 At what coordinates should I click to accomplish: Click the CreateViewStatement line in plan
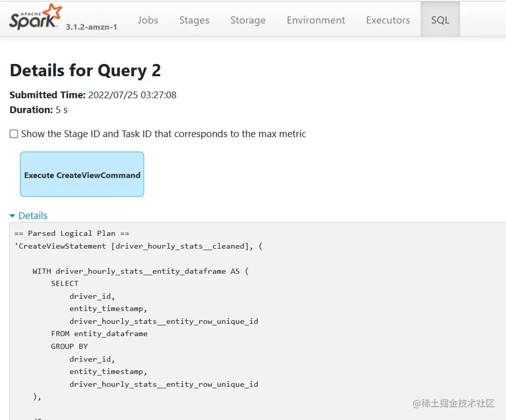[x=138, y=246]
